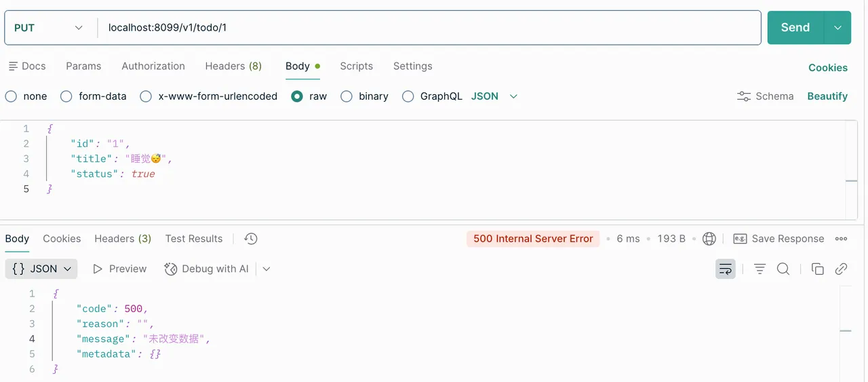
Task: Select the none body type
Action: point(26,96)
